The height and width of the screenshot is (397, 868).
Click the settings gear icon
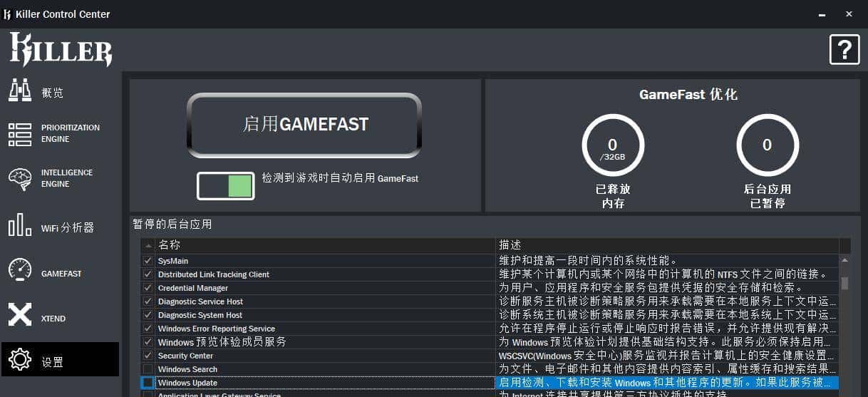point(20,359)
